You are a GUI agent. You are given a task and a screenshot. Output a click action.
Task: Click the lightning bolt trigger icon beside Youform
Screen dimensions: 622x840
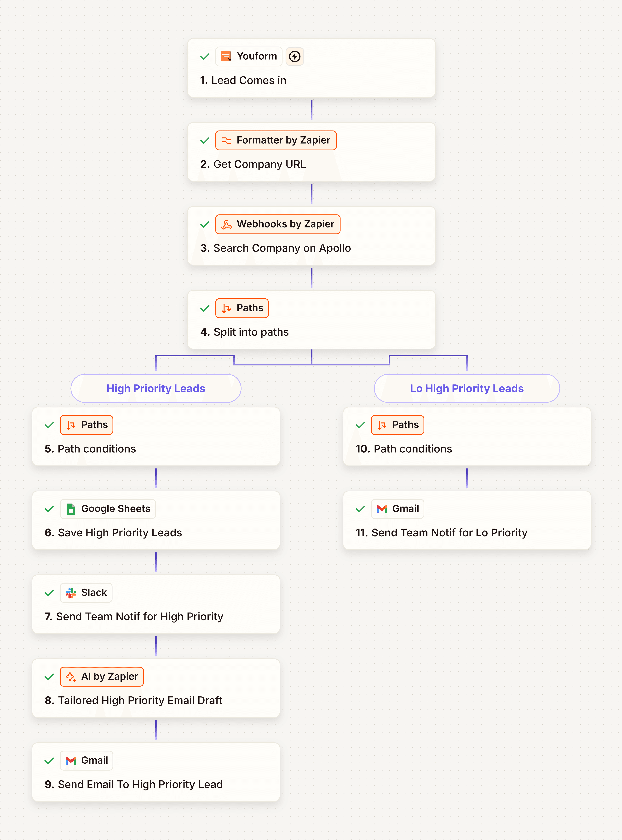click(x=294, y=57)
